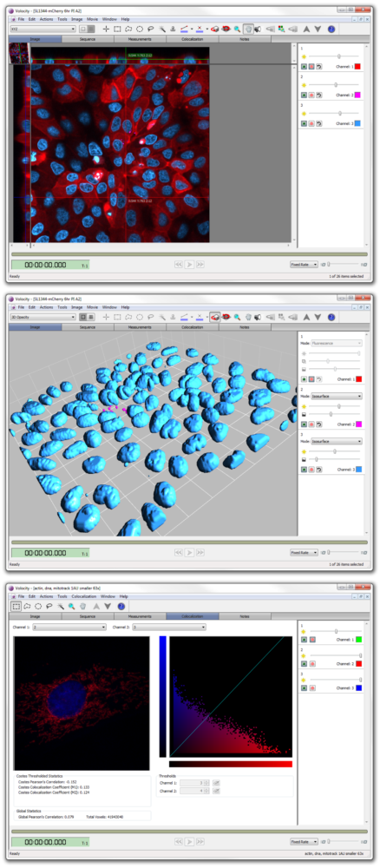The image size is (380, 868).
Task: Expand the Channel 2 selector in colocalization view
Action: pyautogui.click(x=168, y=628)
